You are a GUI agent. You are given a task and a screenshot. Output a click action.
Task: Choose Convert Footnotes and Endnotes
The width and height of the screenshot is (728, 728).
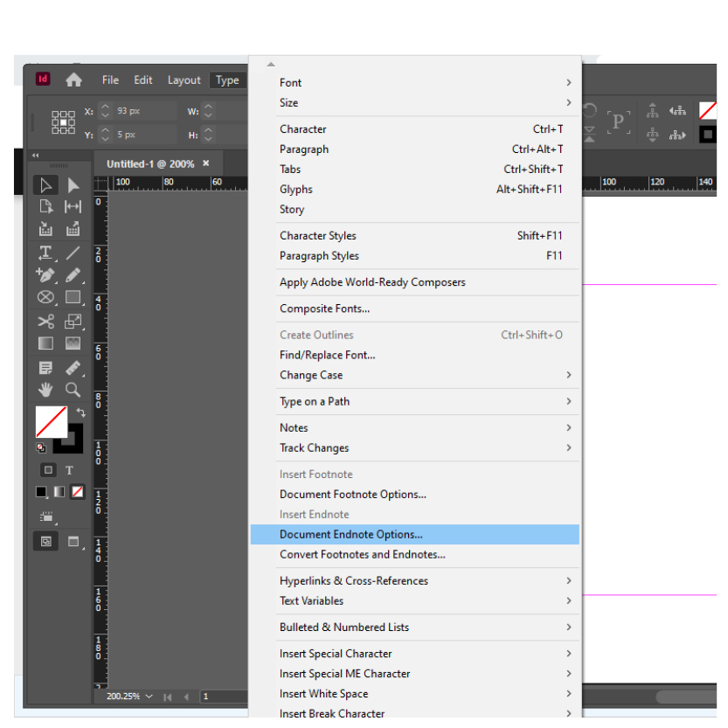coord(414,554)
